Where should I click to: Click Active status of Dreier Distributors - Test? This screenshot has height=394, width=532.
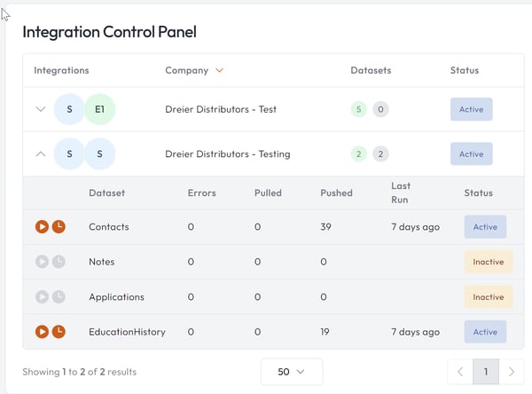click(471, 109)
